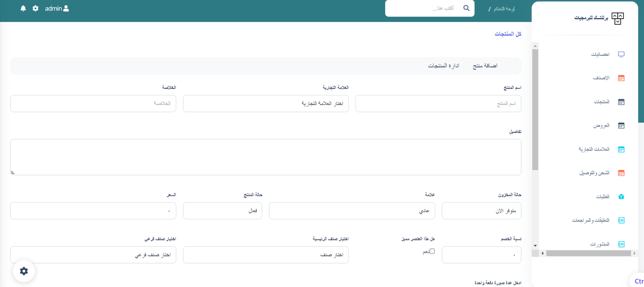Click the sidebar vertical scrollbar thumb
This screenshot has height=287, width=644.
[x=535, y=109]
